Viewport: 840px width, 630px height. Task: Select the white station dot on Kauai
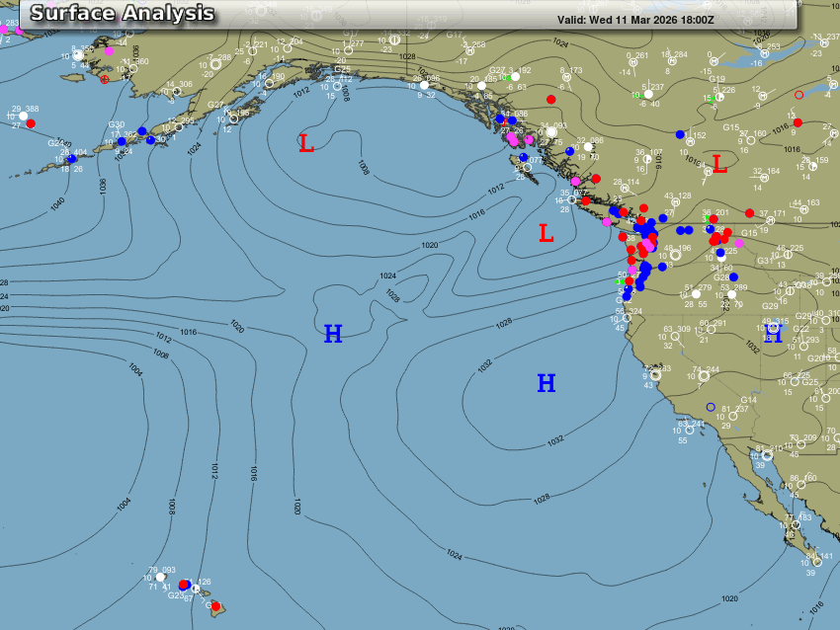pyautogui.click(x=160, y=577)
